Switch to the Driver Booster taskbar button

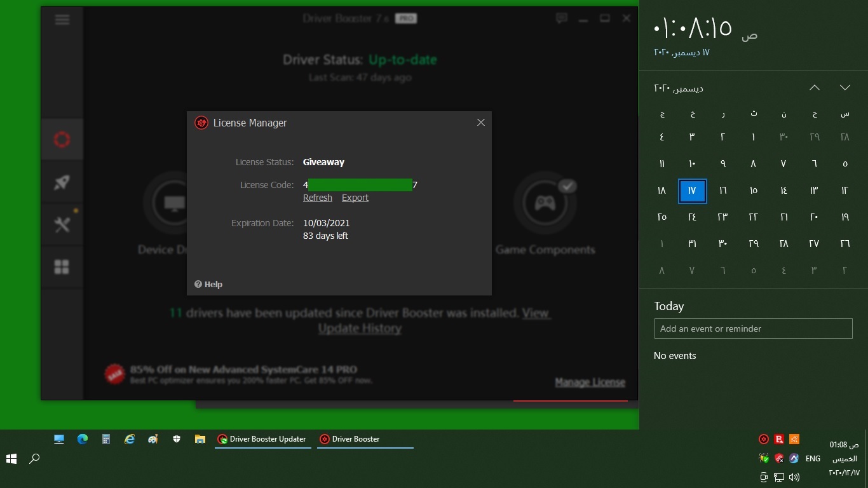click(x=365, y=439)
